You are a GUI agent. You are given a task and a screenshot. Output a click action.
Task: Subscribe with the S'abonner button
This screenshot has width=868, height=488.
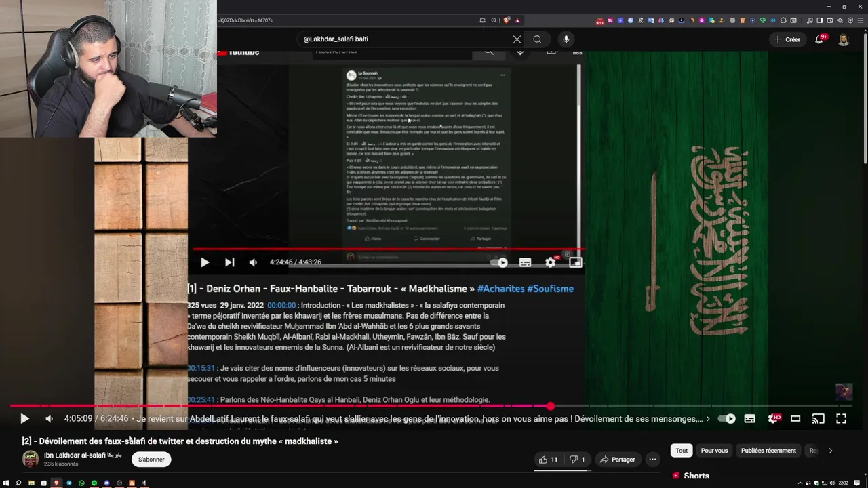(x=151, y=459)
